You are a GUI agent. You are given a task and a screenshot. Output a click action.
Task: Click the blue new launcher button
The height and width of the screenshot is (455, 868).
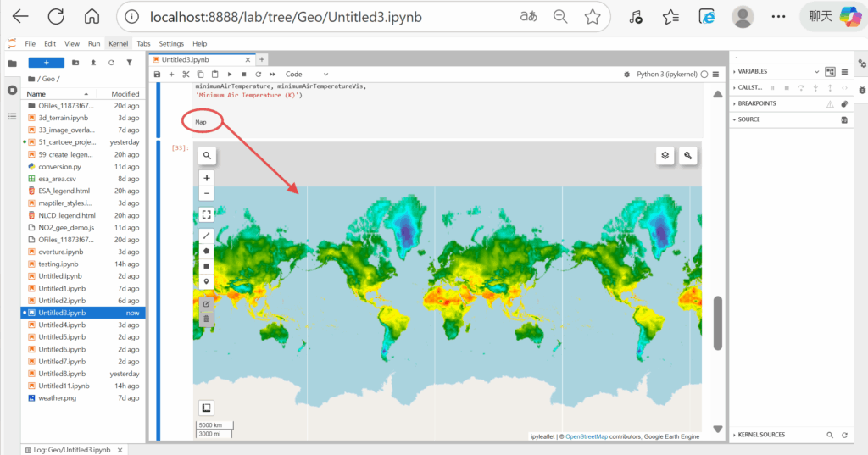pyautogui.click(x=47, y=63)
